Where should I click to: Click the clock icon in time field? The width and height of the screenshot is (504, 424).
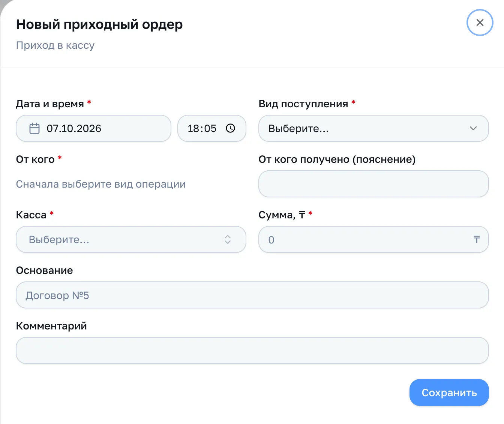tap(230, 128)
